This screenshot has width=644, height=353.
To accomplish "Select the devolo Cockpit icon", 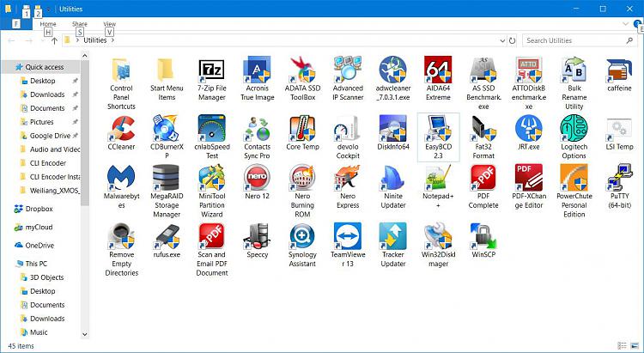I will pyautogui.click(x=348, y=129).
